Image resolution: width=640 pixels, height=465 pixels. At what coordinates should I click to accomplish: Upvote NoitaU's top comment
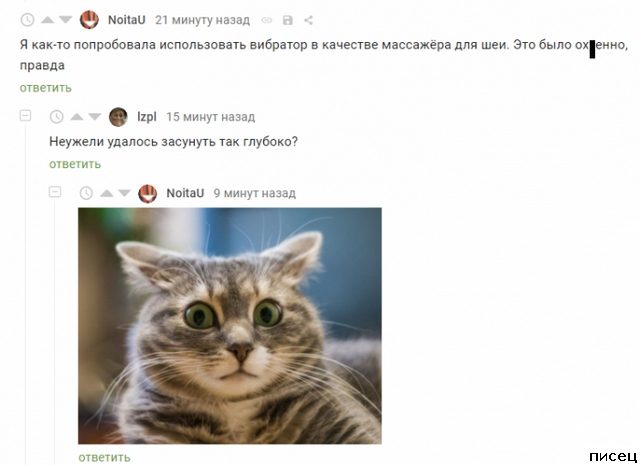[47, 20]
